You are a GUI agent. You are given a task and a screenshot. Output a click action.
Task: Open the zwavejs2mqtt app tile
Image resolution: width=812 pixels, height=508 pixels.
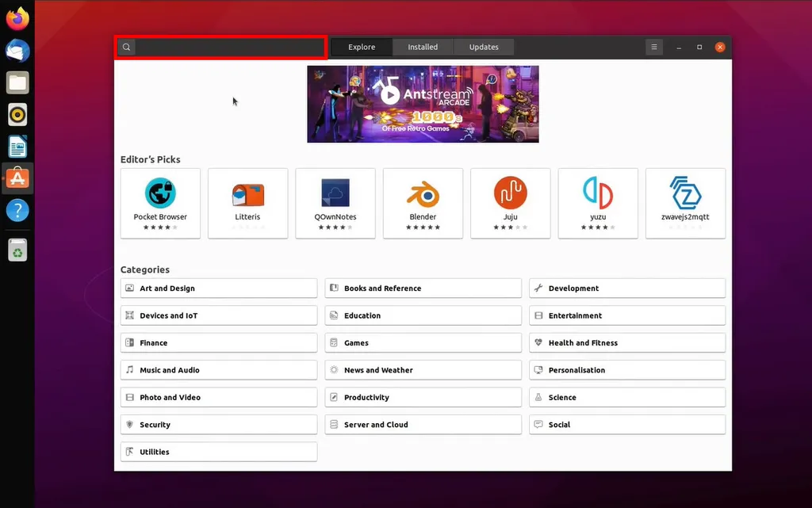(x=685, y=193)
